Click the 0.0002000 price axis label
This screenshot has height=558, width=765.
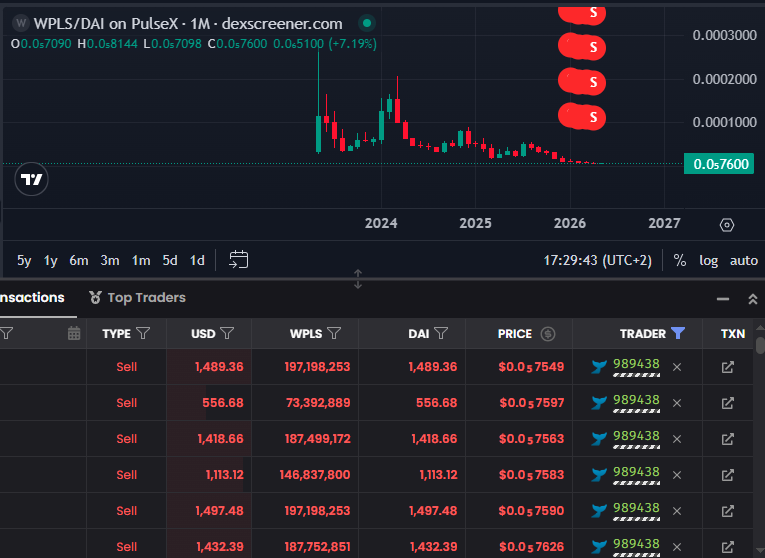click(725, 79)
